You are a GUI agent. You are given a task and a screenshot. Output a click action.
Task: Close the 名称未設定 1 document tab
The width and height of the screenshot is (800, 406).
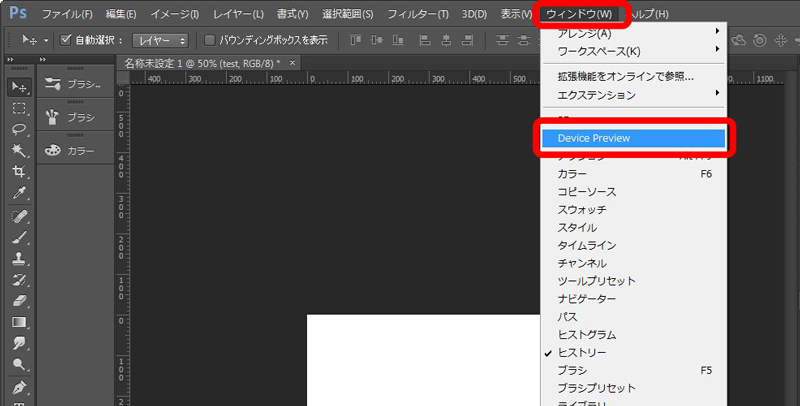click(292, 63)
